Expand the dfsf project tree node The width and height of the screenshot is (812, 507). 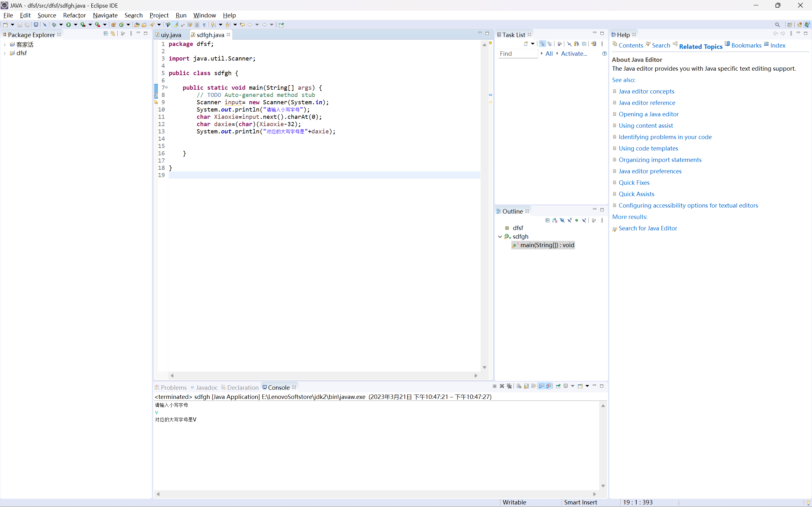[5, 53]
